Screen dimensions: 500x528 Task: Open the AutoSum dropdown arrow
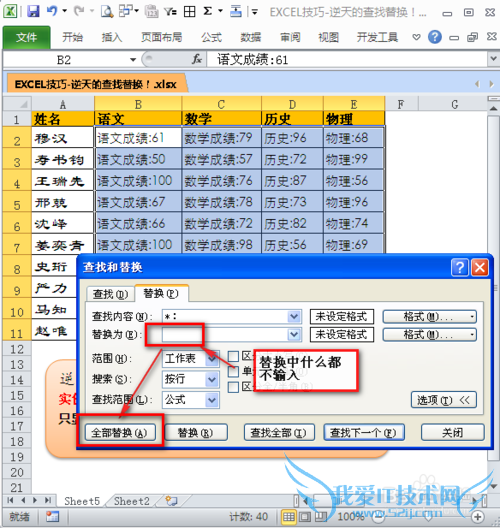pyautogui.click(x=221, y=11)
